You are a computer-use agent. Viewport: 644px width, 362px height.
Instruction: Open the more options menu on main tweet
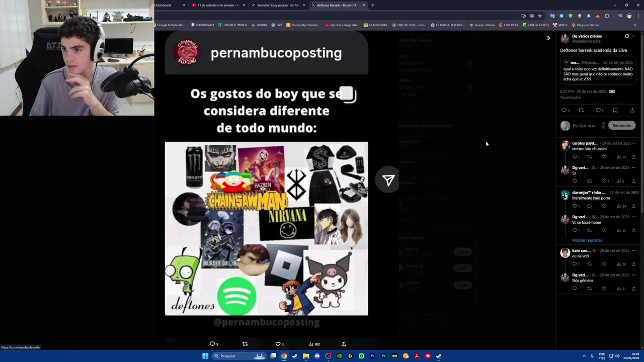(x=633, y=36)
